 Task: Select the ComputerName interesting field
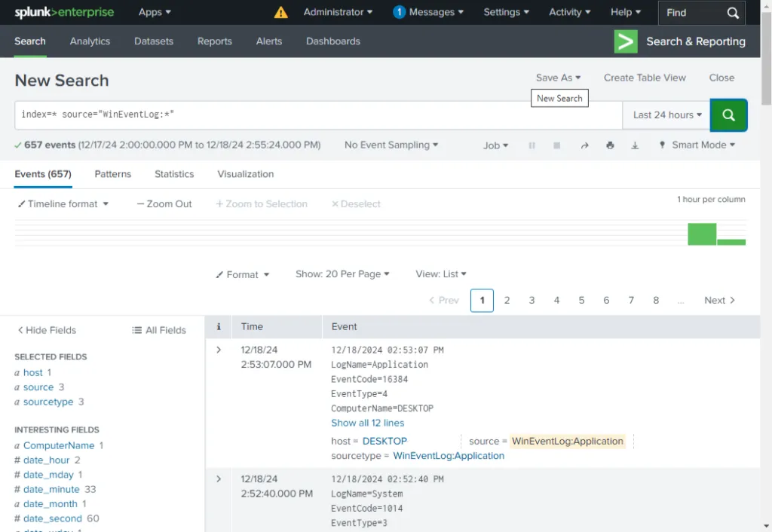point(59,446)
